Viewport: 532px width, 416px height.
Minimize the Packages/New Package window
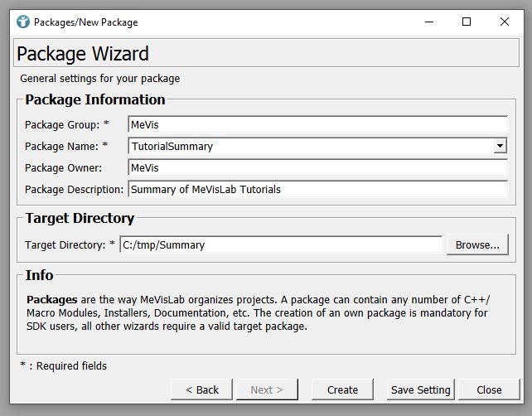click(429, 22)
